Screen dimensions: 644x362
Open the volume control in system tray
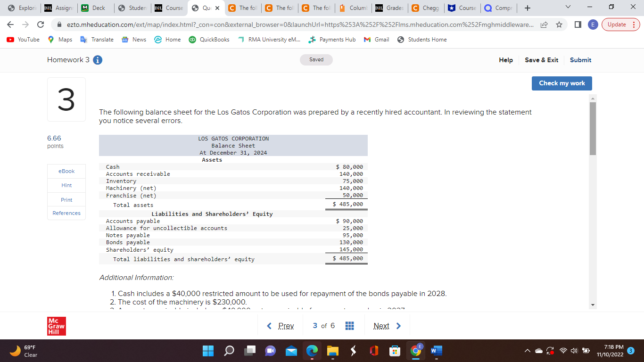[x=574, y=351]
